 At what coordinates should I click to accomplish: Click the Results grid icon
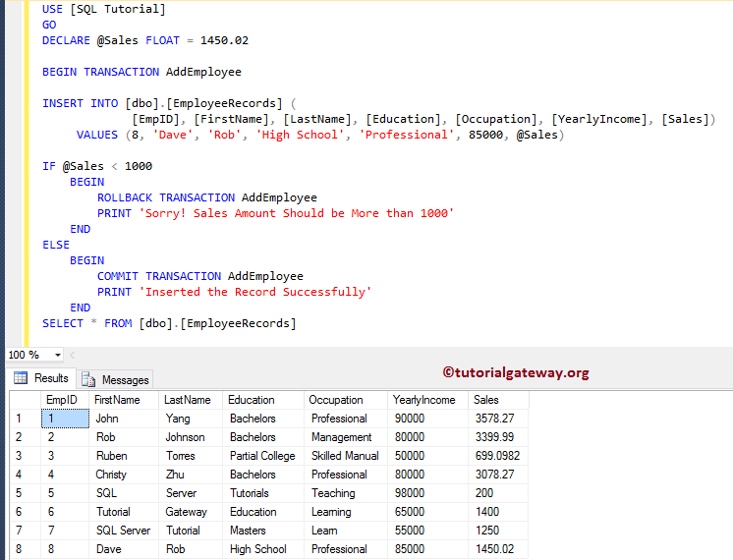(x=21, y=378)
